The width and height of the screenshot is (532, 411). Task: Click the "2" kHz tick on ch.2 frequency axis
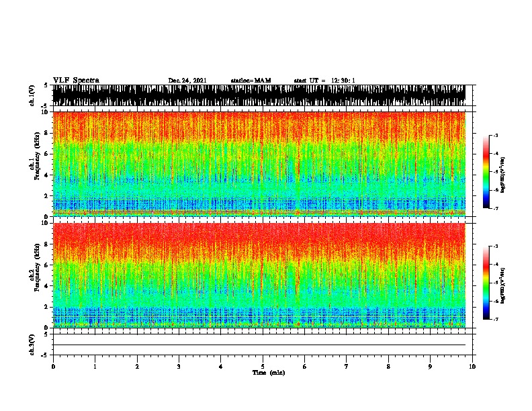coord(46,307)
